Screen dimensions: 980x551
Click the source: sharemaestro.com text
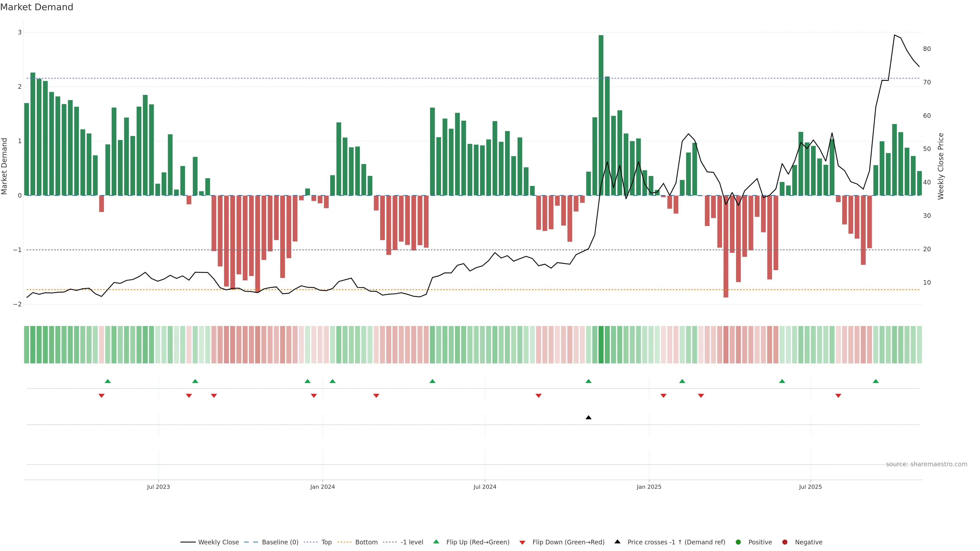point(926,464)
